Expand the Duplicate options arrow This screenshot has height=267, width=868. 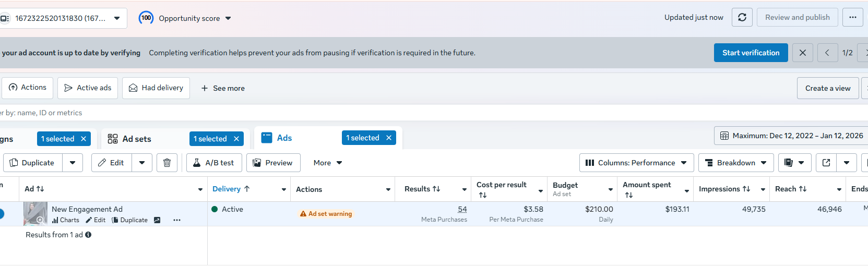pos(73,163)
